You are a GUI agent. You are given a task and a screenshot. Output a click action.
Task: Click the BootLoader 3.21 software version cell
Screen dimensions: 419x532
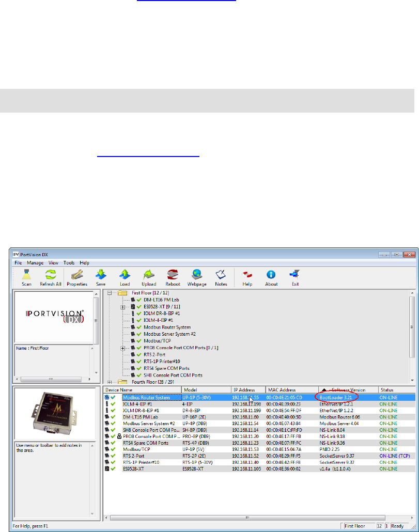click(335, 397)
